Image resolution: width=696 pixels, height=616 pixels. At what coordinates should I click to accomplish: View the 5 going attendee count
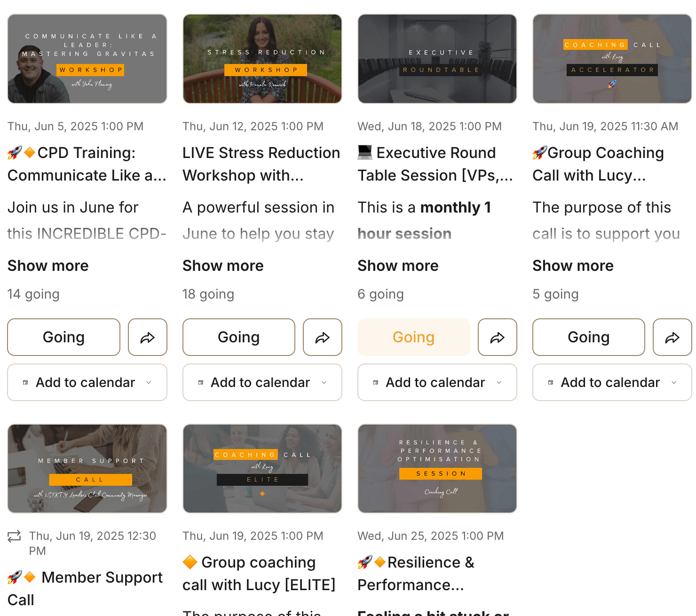(x=556, y=294)
